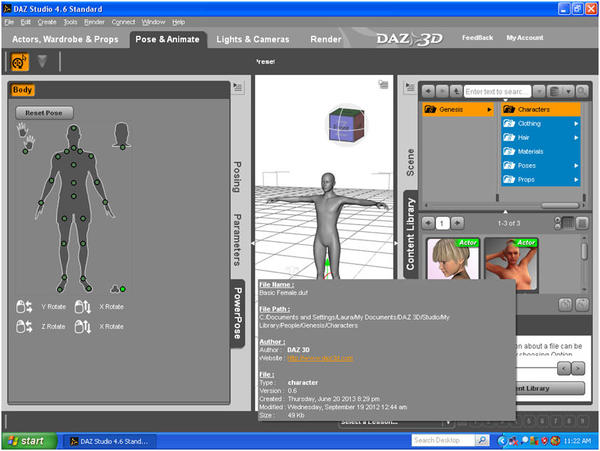Click the chest control point on figure
The width and height of the screenshot is (600, 451).
coord(73,164)
